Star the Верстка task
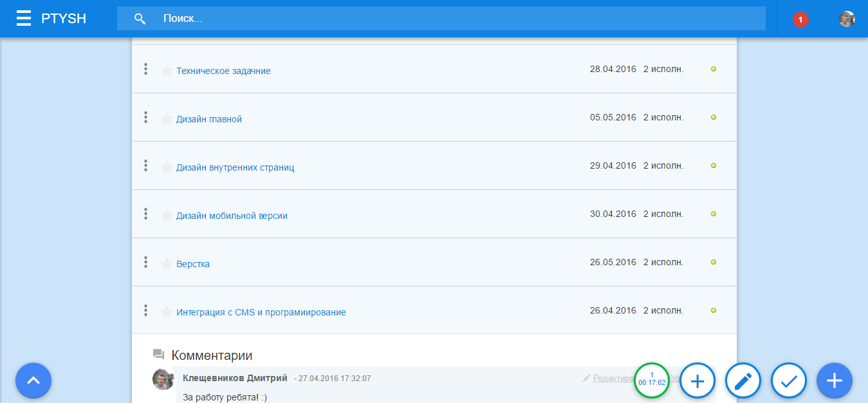 coord(167,263)
